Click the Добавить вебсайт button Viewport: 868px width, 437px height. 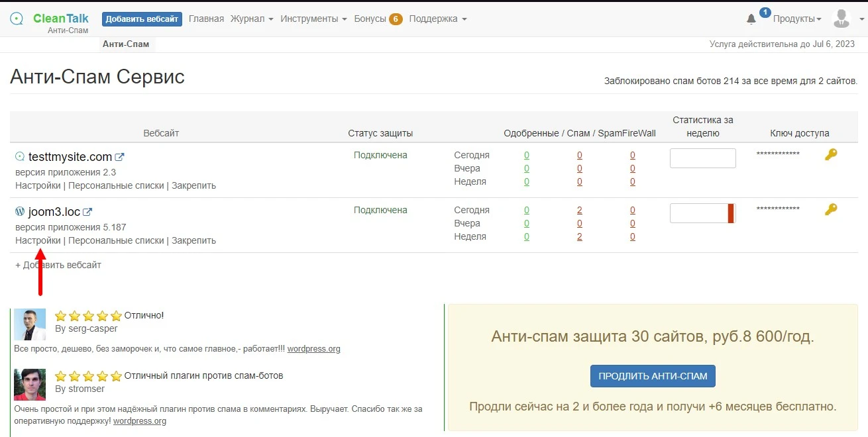(142, 19)
